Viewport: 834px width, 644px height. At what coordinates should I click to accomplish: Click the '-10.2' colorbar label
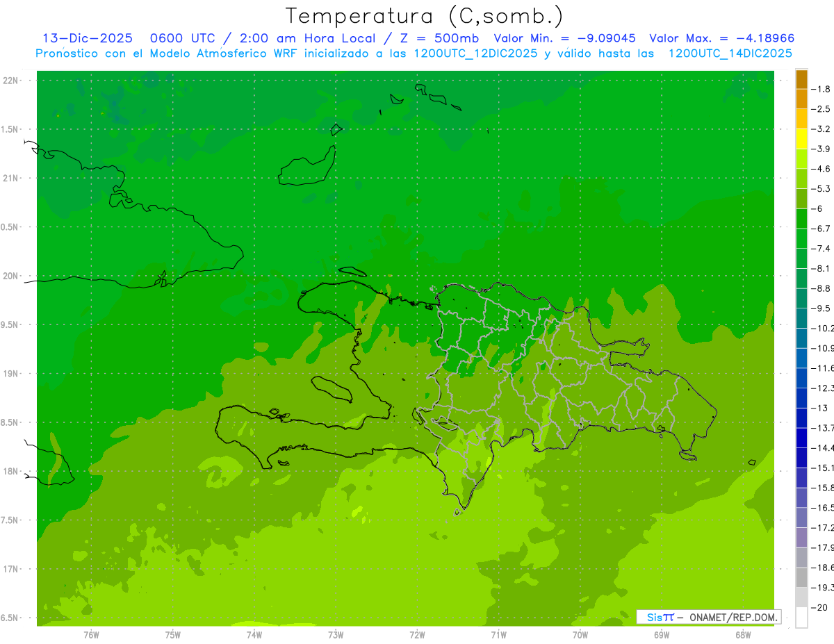823,328
